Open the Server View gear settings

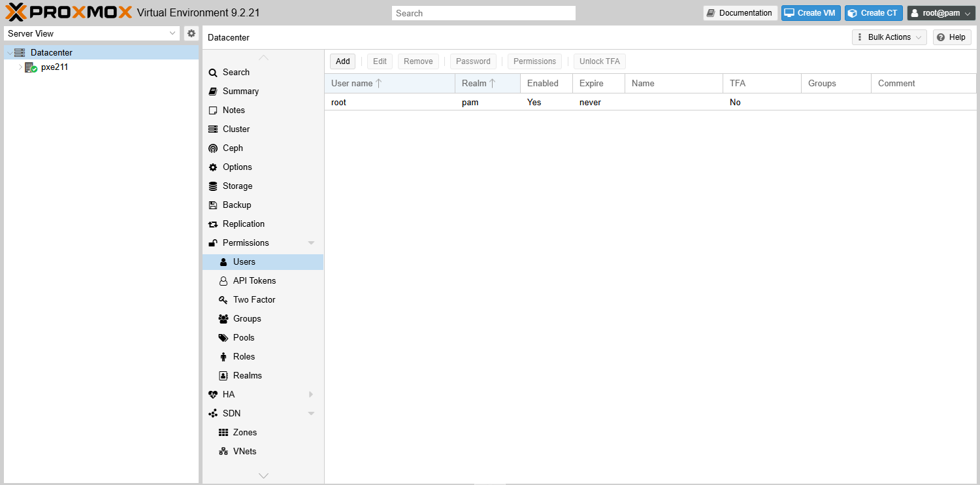[x=191, y=33]
